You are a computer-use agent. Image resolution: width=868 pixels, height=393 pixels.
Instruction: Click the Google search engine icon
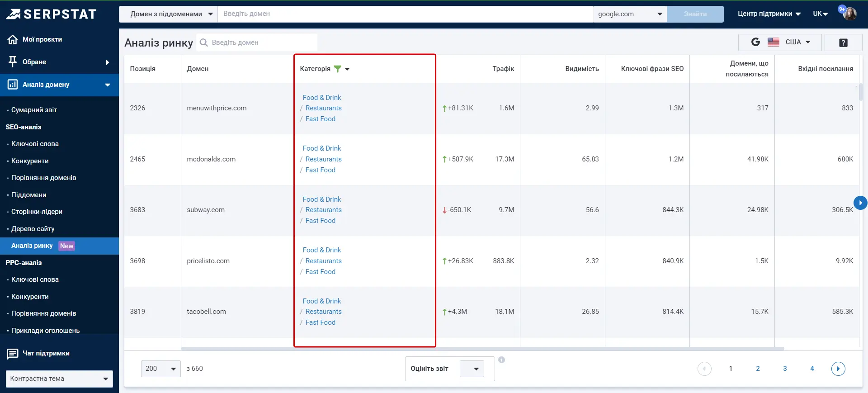tap(755, 42)
